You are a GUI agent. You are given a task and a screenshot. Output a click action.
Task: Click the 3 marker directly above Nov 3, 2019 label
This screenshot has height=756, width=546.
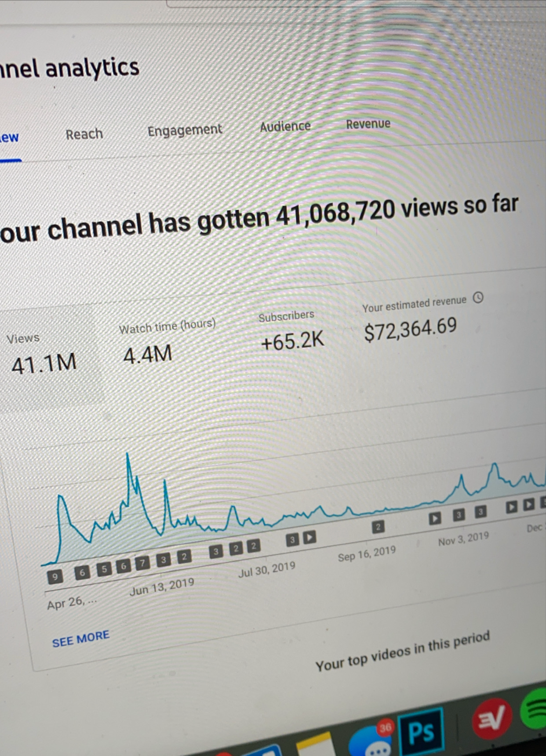pos(459,515)
